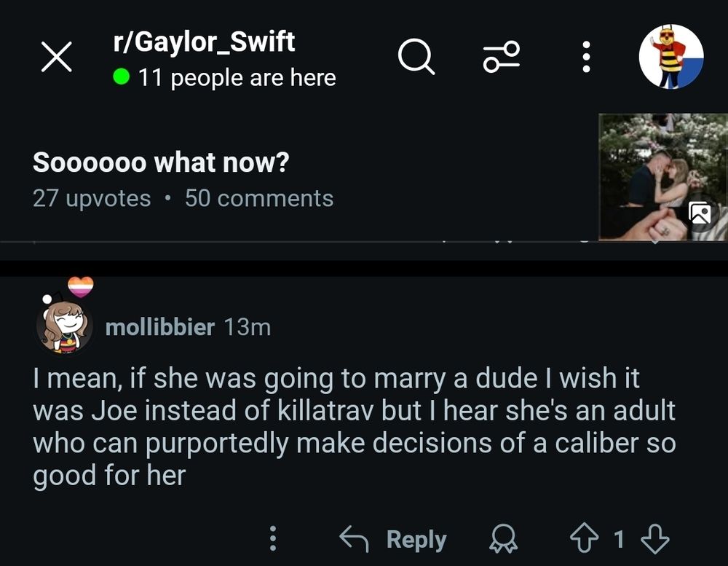Open the r/Gaylor_Swift subreddit name
The width and height of the screenshot is (728, 566).
tap(205, 42)
